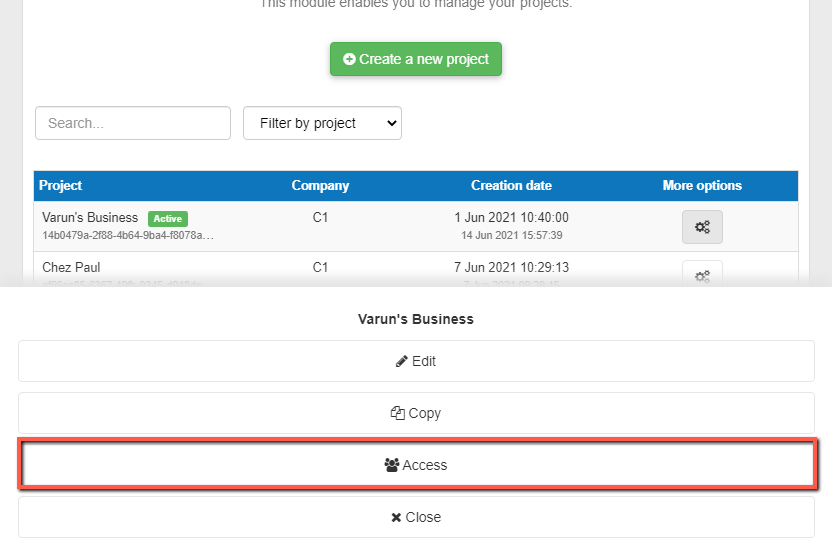Click the Create a new project button

(415, 59)
